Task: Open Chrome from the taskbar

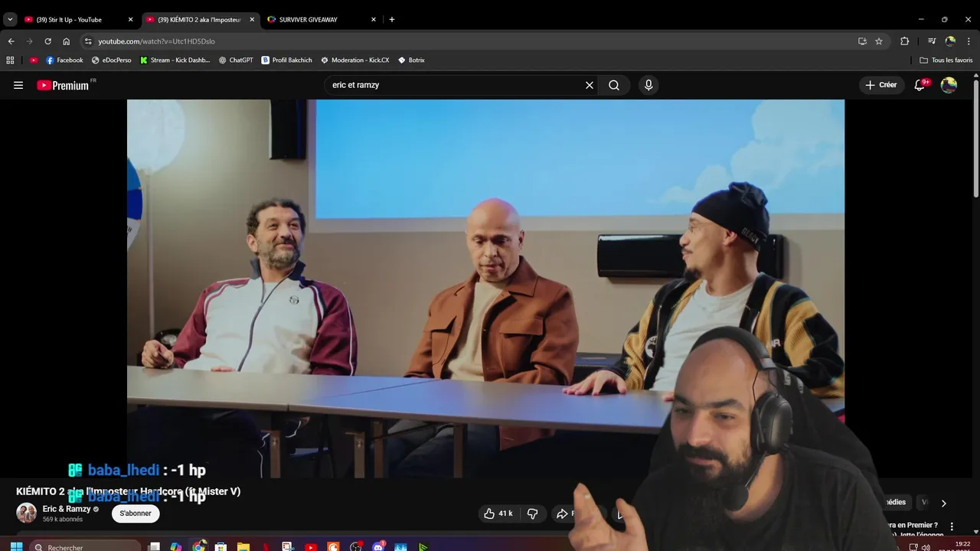Action: pos(199,546)
